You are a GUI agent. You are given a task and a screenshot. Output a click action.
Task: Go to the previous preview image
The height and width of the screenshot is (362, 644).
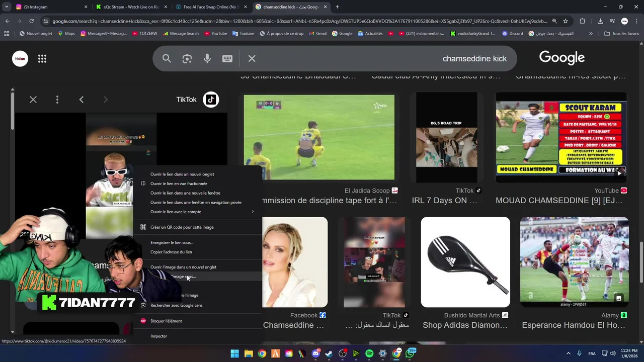(x=82, y=100)
